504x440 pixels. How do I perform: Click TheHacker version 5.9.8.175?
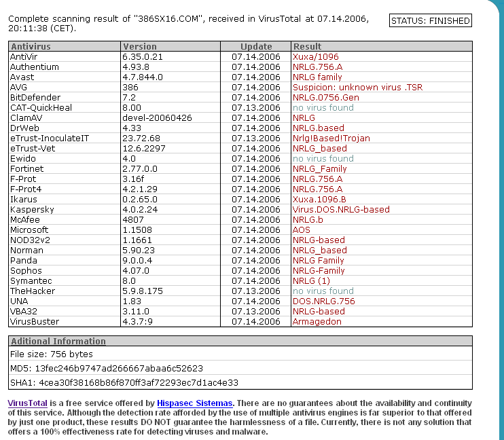tap(143, 291)
